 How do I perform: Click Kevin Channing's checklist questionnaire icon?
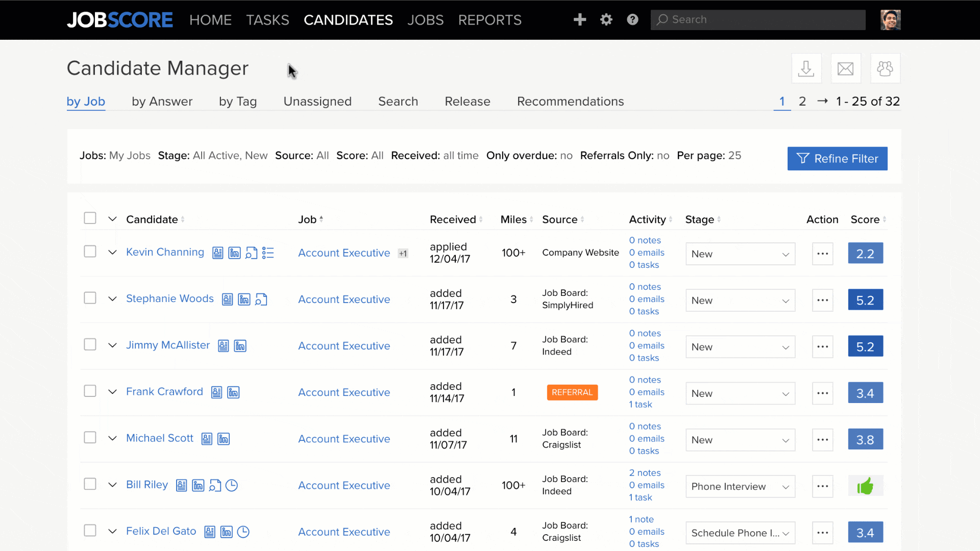(x=268, y=253)
